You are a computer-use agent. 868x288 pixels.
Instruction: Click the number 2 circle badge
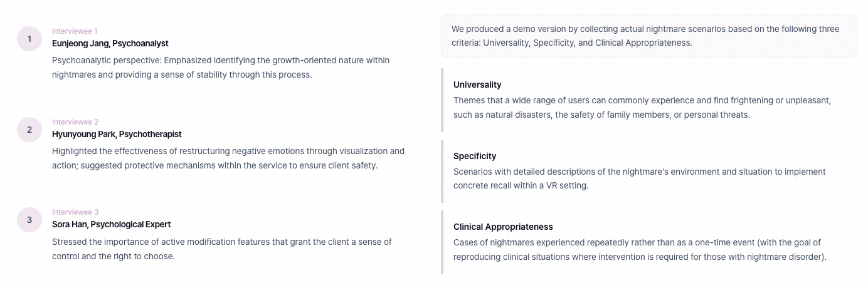click(29, 130)
